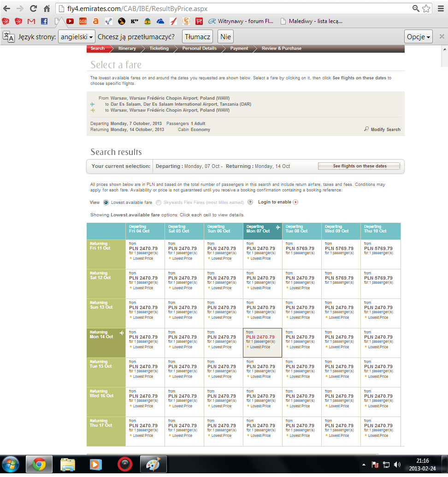Open the Gmail bookmark icon
Screen dimensions: 448x477
tap(31, 21)
